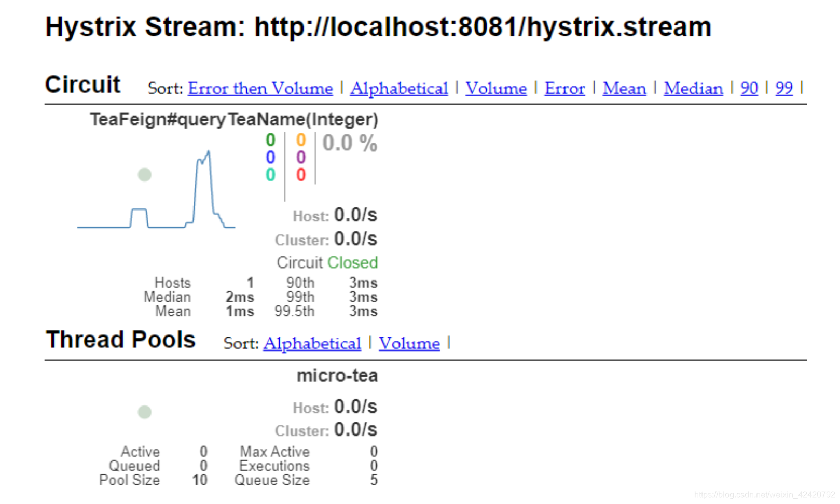840x504 pixels.
Task: Click the Mean 1ms value
Action: coord(240,312)
